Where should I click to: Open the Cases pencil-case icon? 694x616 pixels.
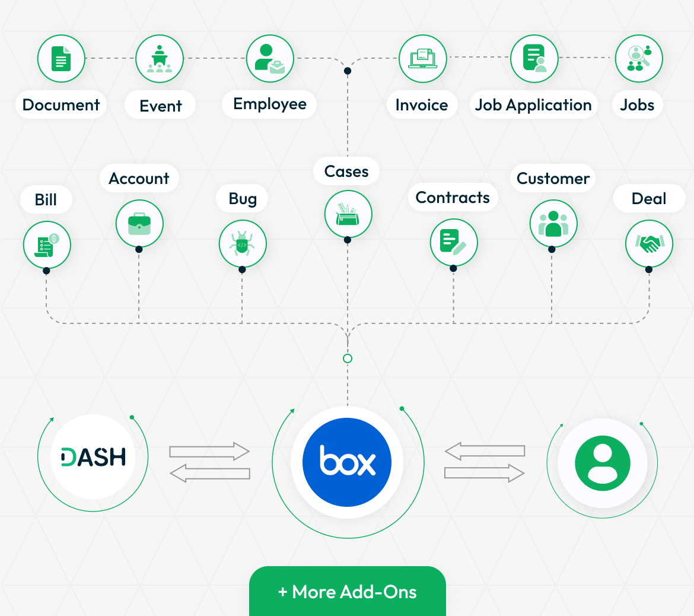pyautogui.click(x=348, y=214)
